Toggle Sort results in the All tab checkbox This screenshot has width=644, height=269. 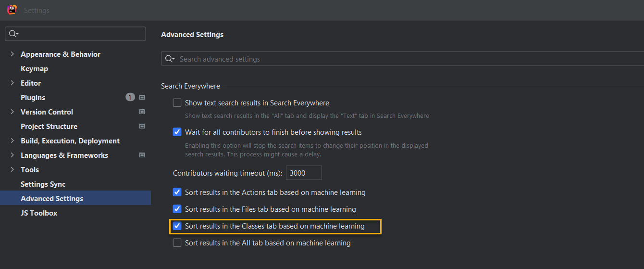177,243
